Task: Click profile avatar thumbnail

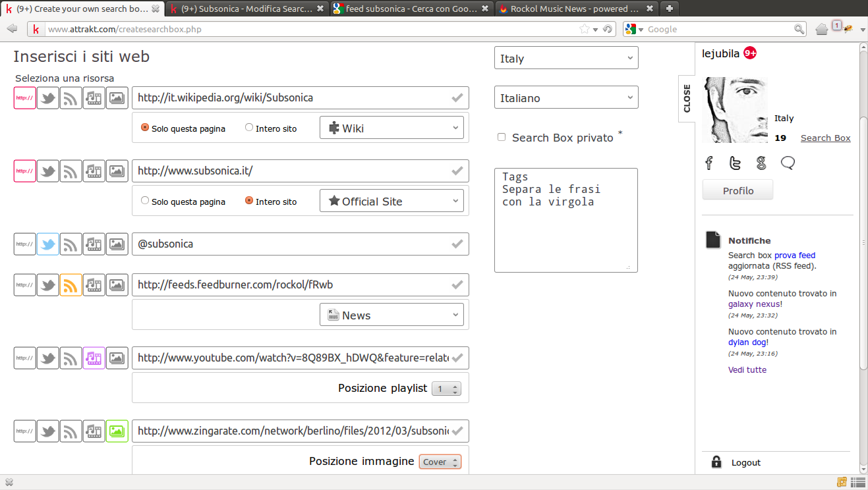Action: pos(736,110)
